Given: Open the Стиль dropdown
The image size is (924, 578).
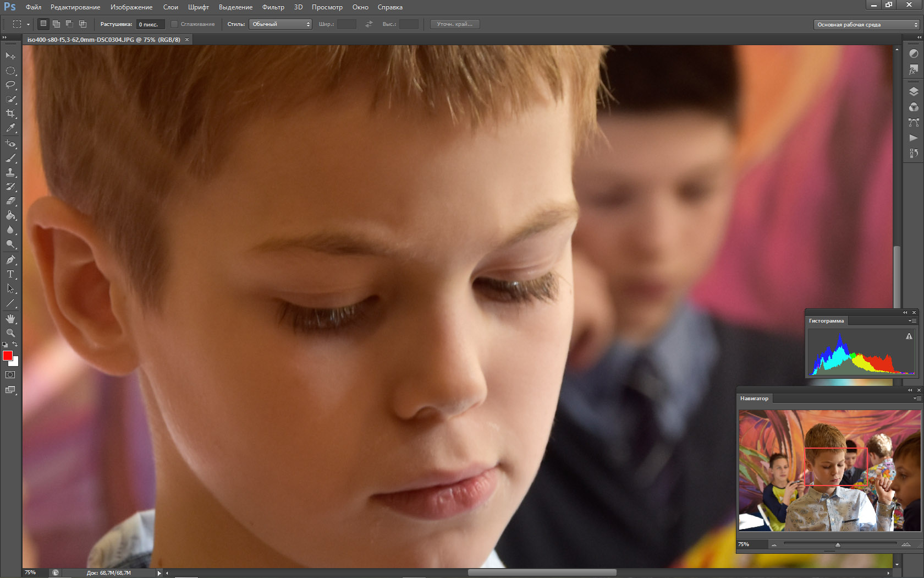Looking at the screenshot, I should tap(280, 24).
